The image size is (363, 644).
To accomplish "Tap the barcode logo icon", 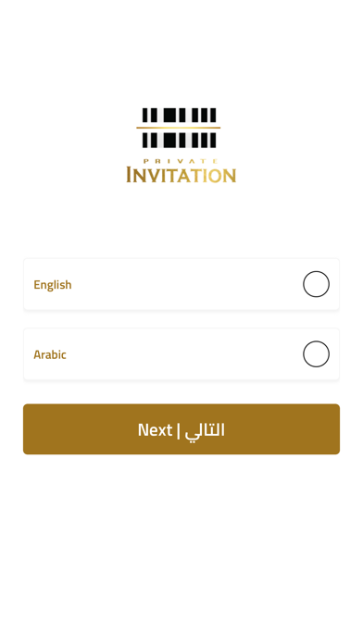I will (179, 128).
